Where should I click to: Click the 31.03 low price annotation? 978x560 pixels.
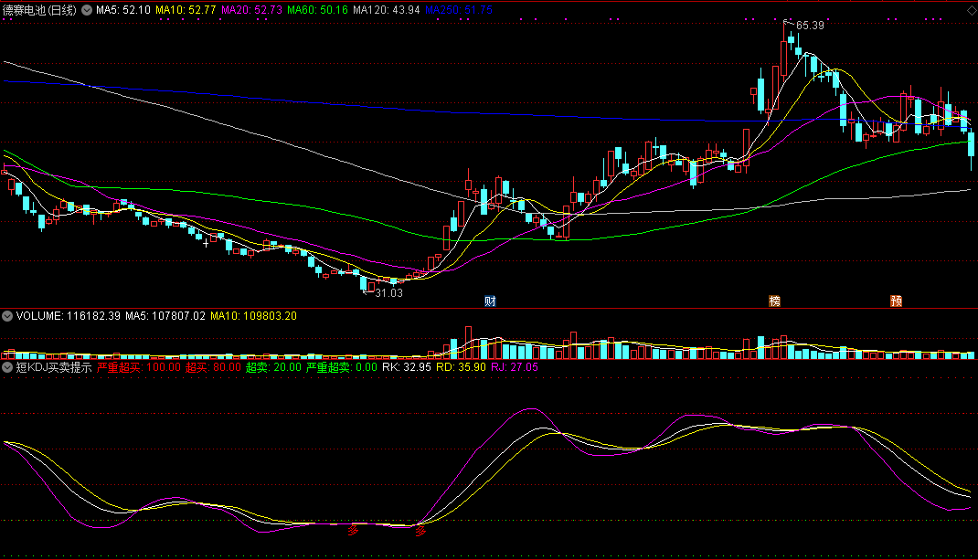point(388,293)
